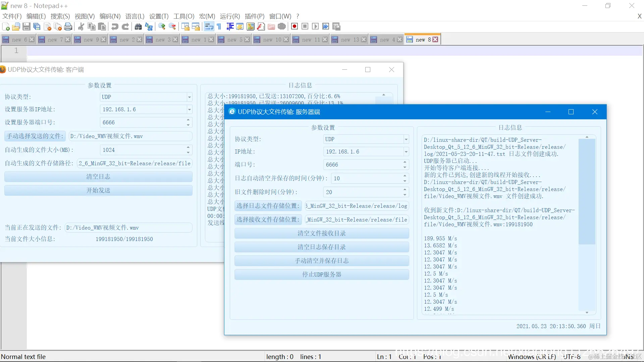Click Show all characters pilcrow icon
The width and height of the screenshot is (644, 362).
(219, 26)
